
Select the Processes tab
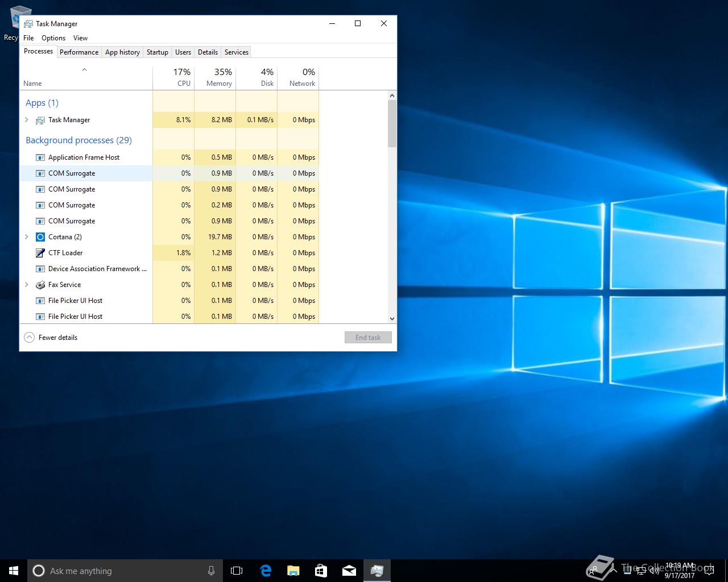click(x=38, y=51)
